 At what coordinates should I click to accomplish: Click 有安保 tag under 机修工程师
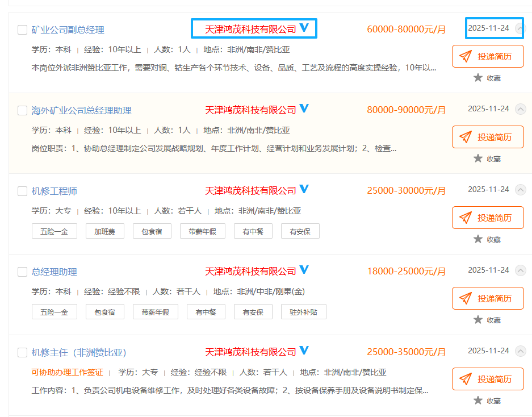tap(300, 231)
